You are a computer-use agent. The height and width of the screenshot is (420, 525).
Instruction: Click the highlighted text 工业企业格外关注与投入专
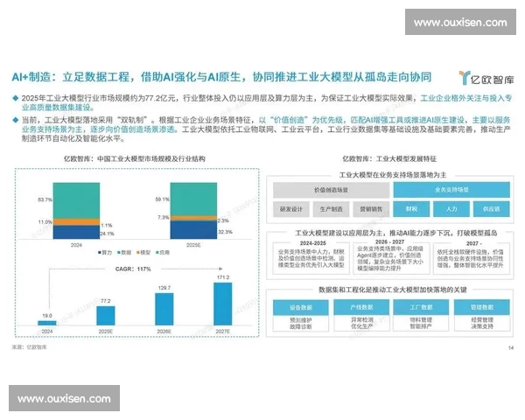tap(466, 98)
